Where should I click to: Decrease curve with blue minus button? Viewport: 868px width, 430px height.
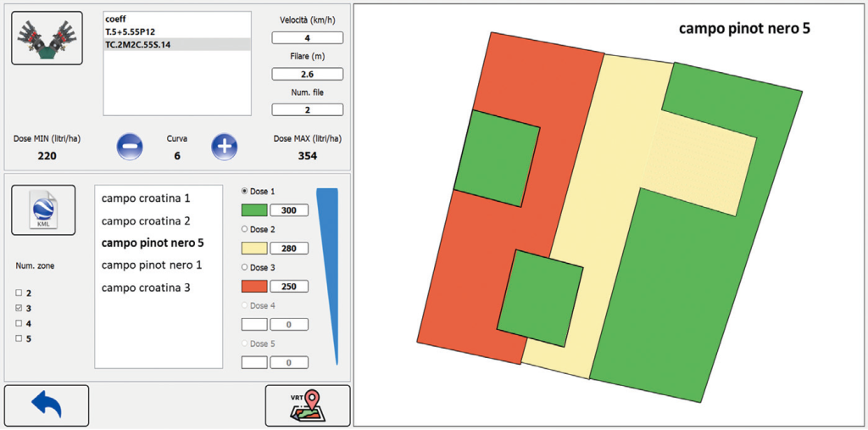(x=130, y=147)
